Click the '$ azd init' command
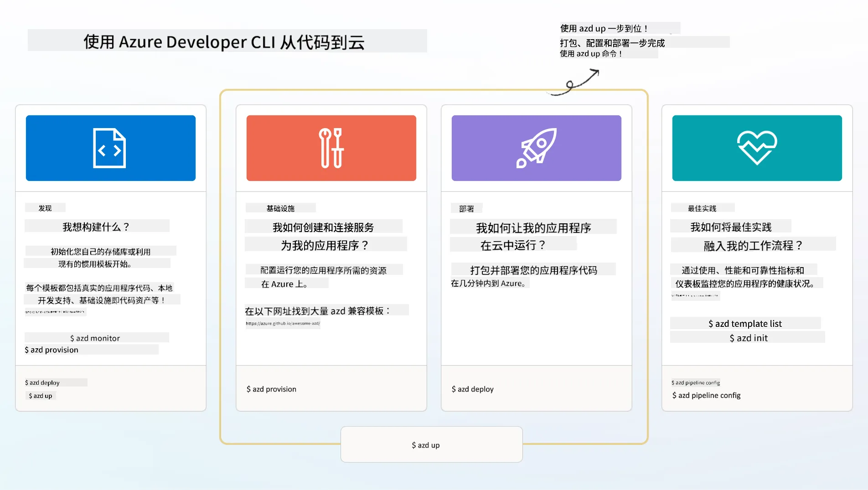868x490 pixels. (x=749, y=338)
